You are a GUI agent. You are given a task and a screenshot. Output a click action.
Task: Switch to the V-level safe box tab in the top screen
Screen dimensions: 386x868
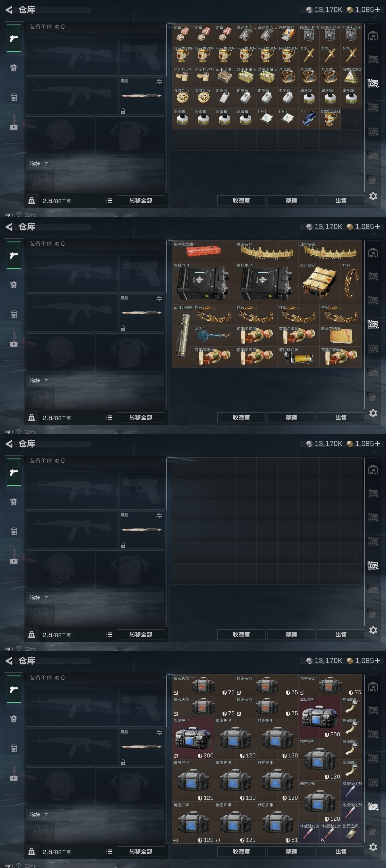(x=373, y=60)
